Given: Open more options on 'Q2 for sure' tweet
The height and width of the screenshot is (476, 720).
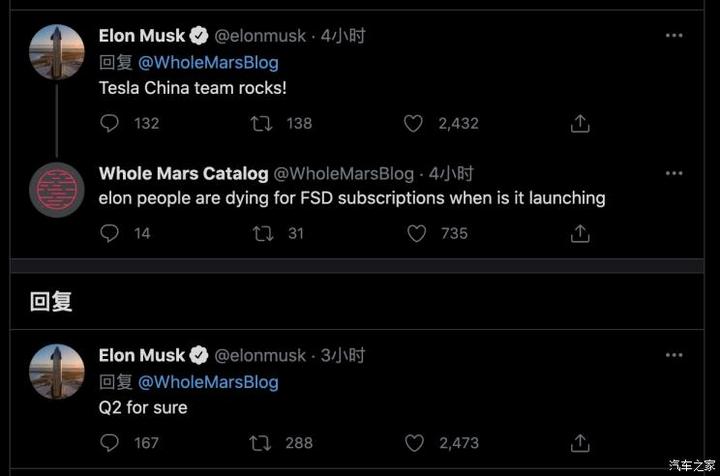Looking at the screenshot, I should pyautogui.click(x=675, y=355).
